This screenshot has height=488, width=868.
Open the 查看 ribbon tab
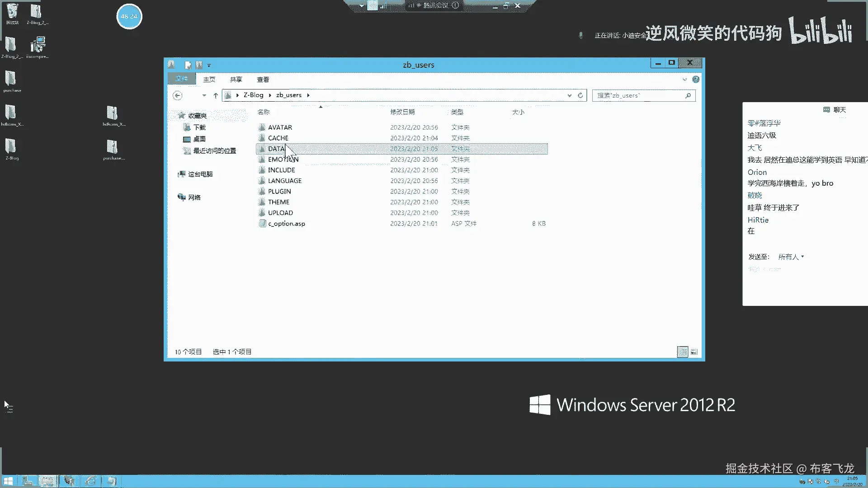click(263, 80)
